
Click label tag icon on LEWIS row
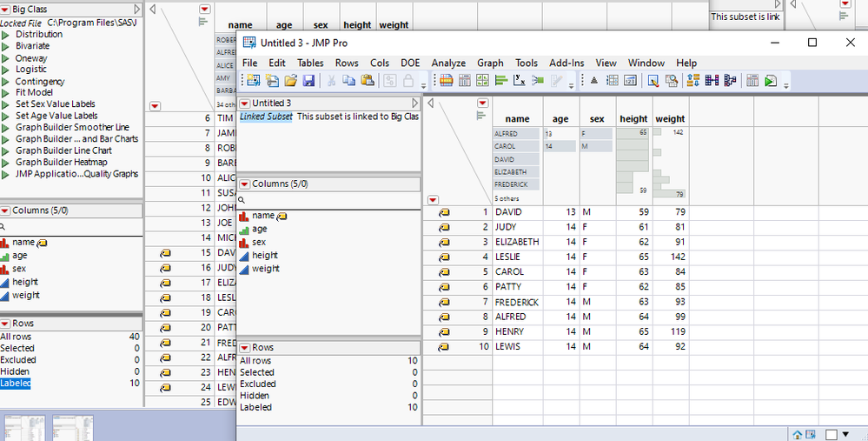pos(444,347)
